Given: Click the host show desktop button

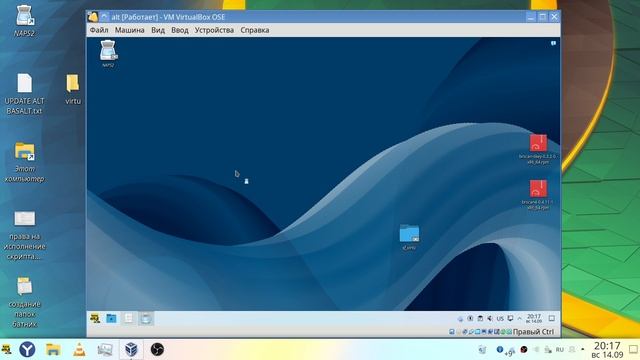Looking at the screenshot, I should tap(633, 350).
